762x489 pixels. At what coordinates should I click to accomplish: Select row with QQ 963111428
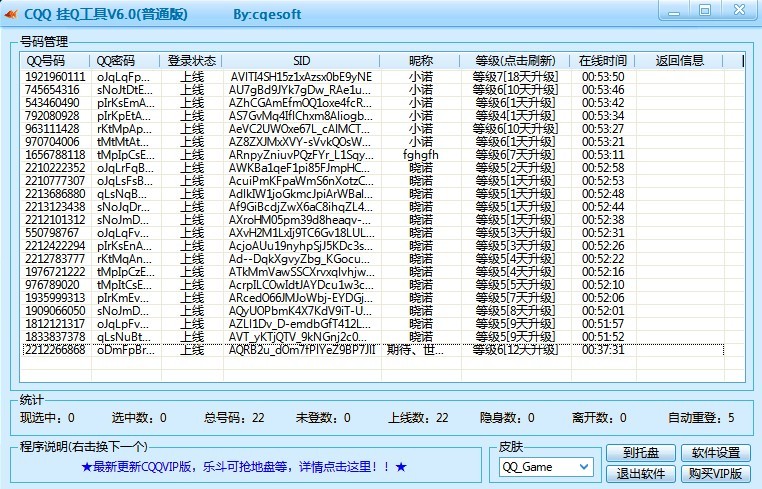[x=373, y=129]
